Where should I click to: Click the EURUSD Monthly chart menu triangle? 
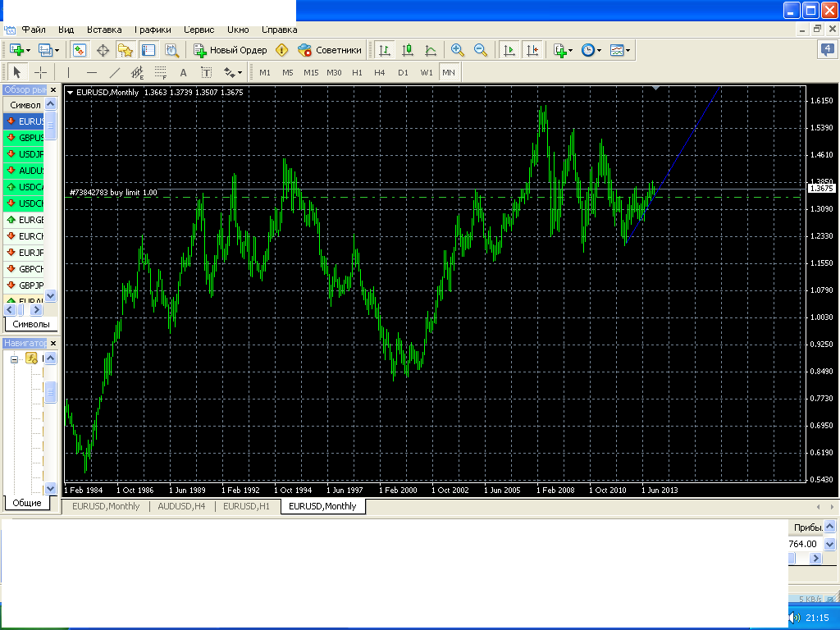pos(71,92)
